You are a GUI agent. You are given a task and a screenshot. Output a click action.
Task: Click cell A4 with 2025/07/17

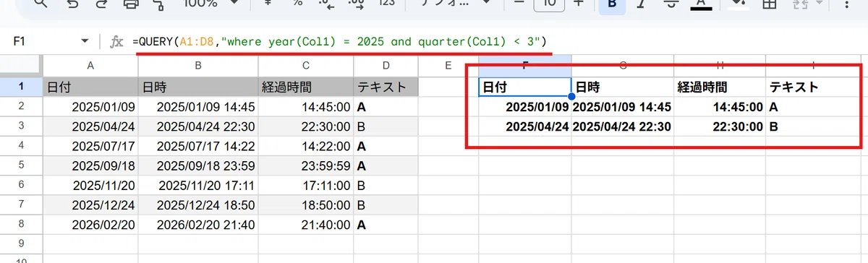(x=90, y=146)
